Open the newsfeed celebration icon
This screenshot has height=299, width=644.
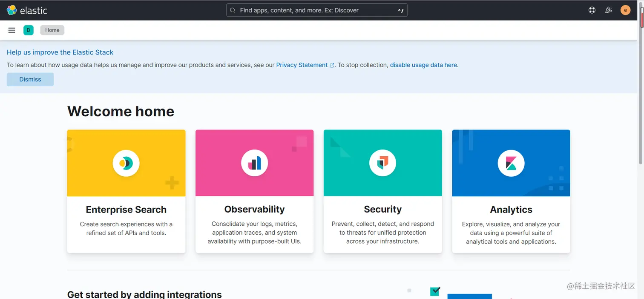click(609, 10)
